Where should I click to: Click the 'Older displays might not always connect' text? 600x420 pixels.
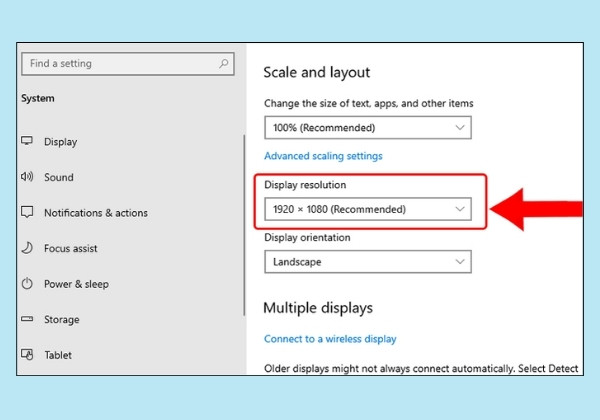pos(421,368)
